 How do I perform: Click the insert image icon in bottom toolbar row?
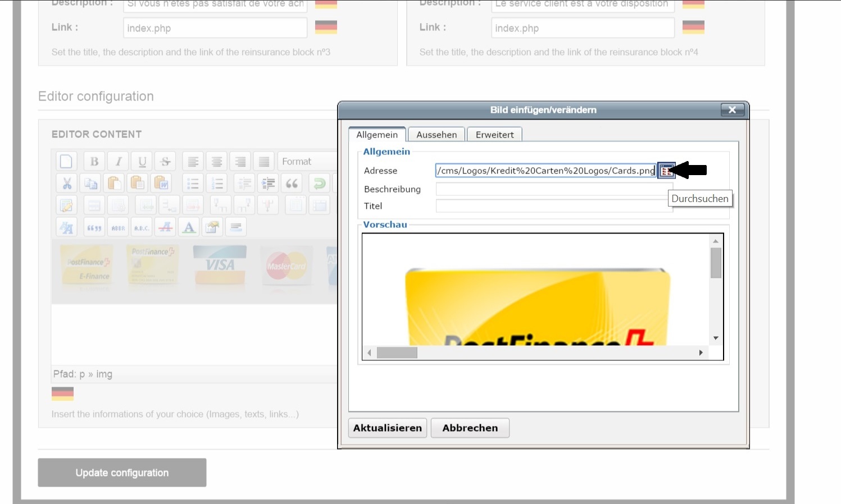pyautogui.click(x=213, y=227)
